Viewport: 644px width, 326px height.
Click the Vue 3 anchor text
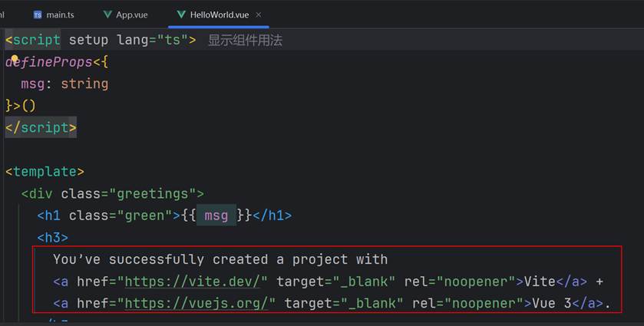click(x=552, y=304)
